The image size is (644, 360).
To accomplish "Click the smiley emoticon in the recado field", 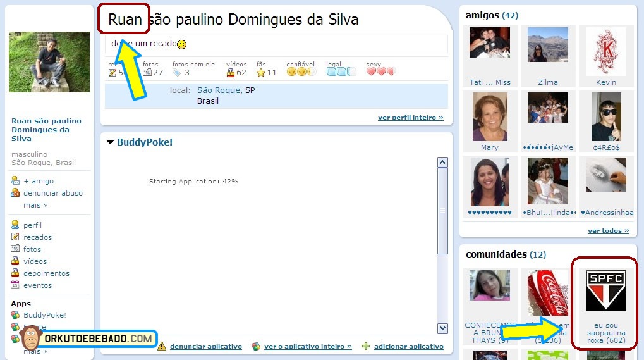I will click(x=181, y=44).
